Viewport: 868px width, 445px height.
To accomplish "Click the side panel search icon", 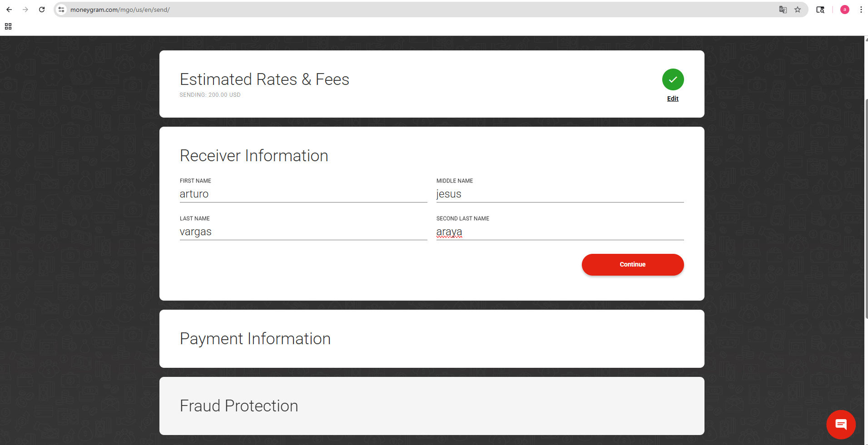I will [x=820, y=10].
